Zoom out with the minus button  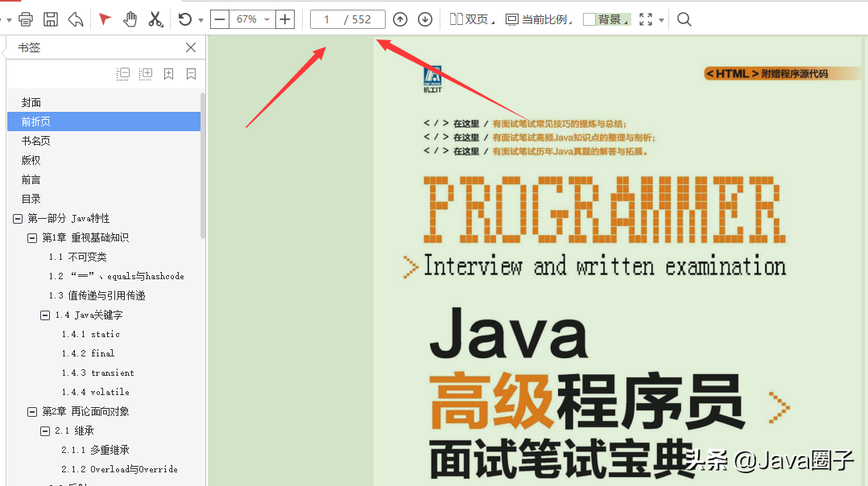tap(220, 20)
